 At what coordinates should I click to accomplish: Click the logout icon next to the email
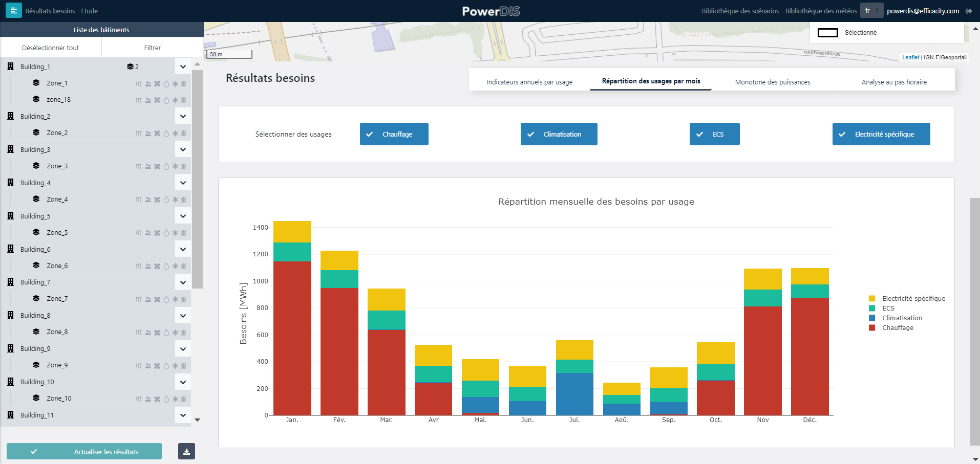click(x=969, y=11)
